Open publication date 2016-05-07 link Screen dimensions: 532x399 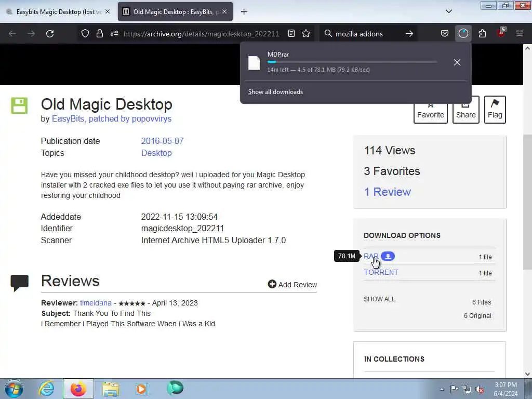162,141
